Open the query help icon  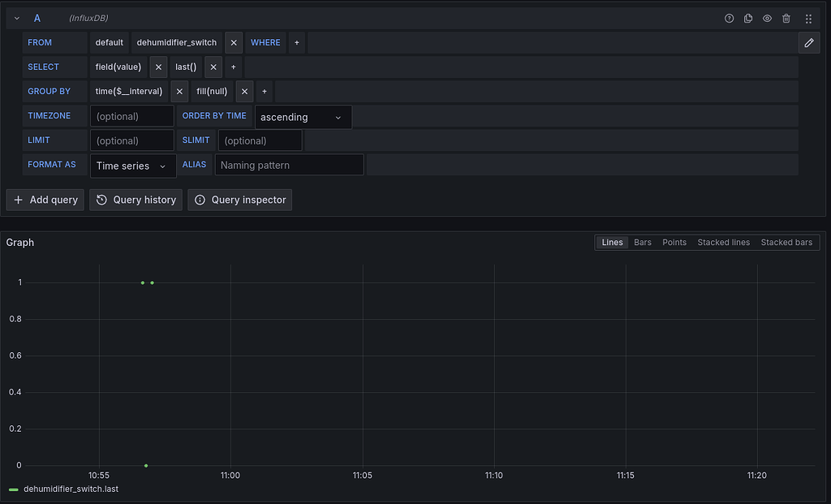729,18
